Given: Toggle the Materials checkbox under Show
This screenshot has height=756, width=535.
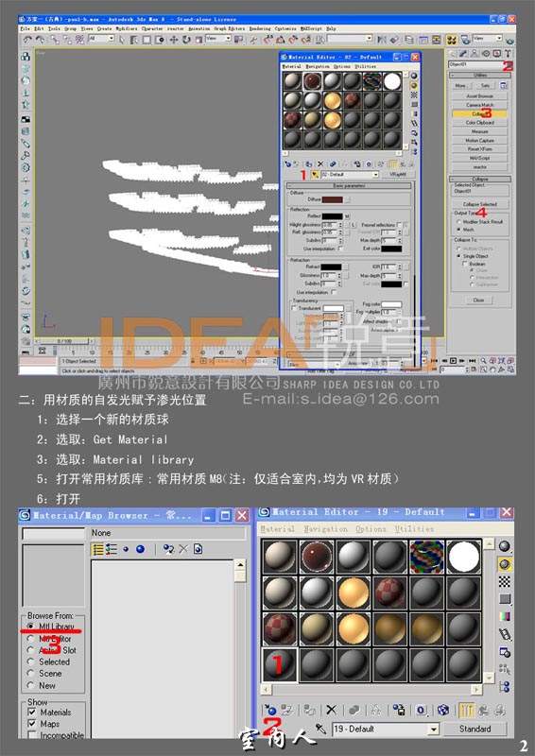Looking at the screenshot, I should (32, 713).
